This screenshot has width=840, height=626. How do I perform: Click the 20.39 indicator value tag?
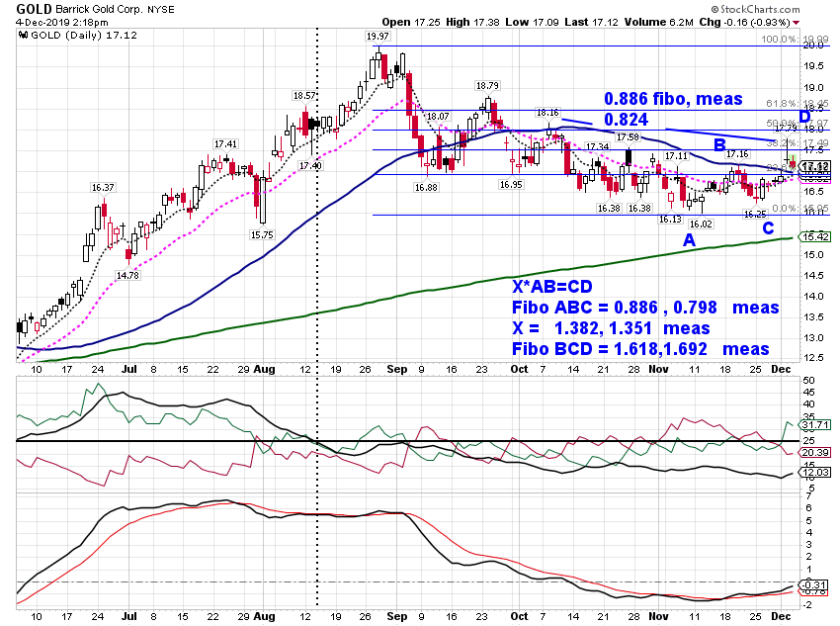click(x=816, y=452)
